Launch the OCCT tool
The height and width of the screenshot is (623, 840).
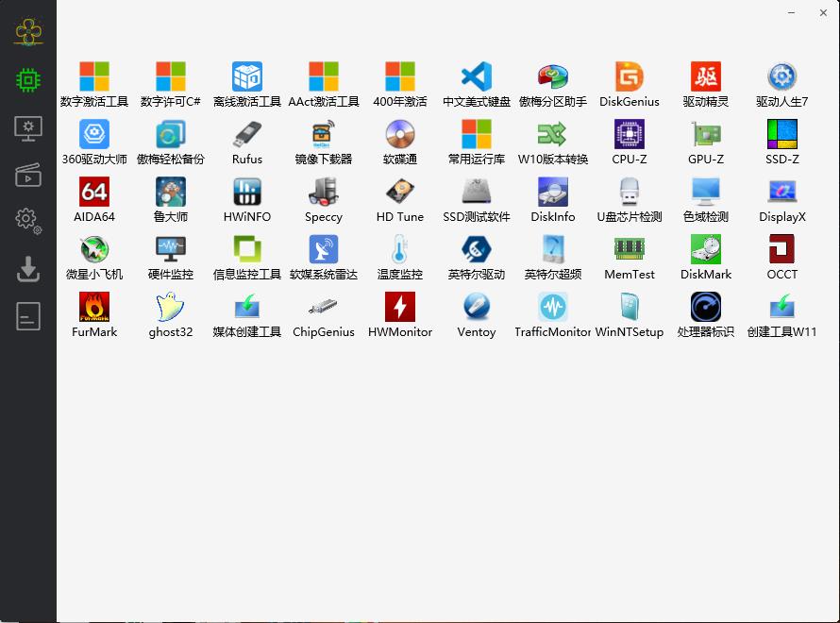tap(781, 250)
